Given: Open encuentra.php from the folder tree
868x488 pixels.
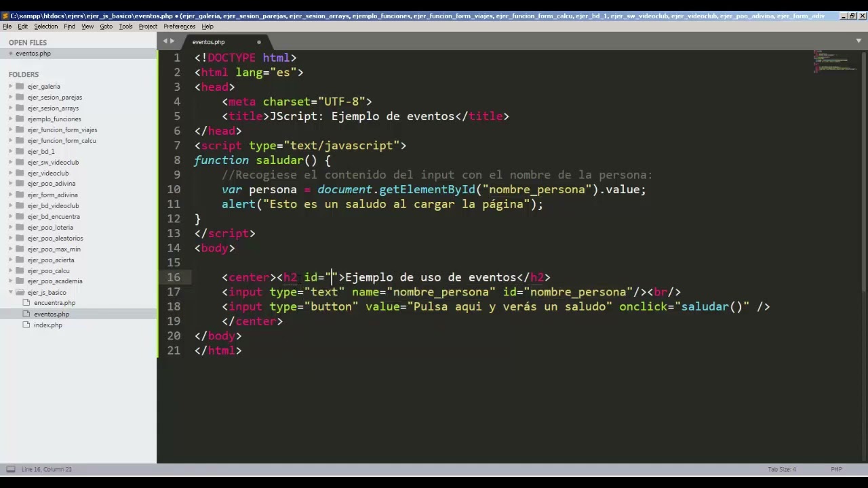Looking at the screenshot, I should pos(54,303).
